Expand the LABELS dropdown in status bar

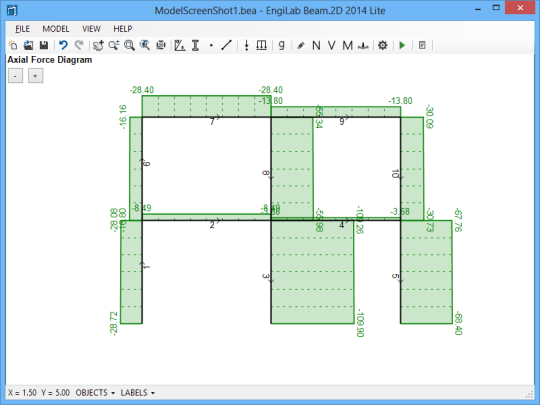[x=138, y=393]
